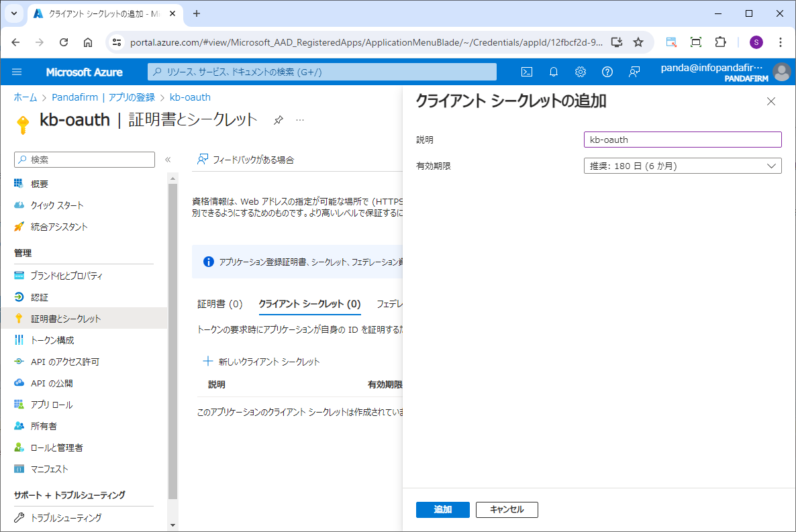Open the notifications bell
The image size is (796, 532).
click(554, 72)
